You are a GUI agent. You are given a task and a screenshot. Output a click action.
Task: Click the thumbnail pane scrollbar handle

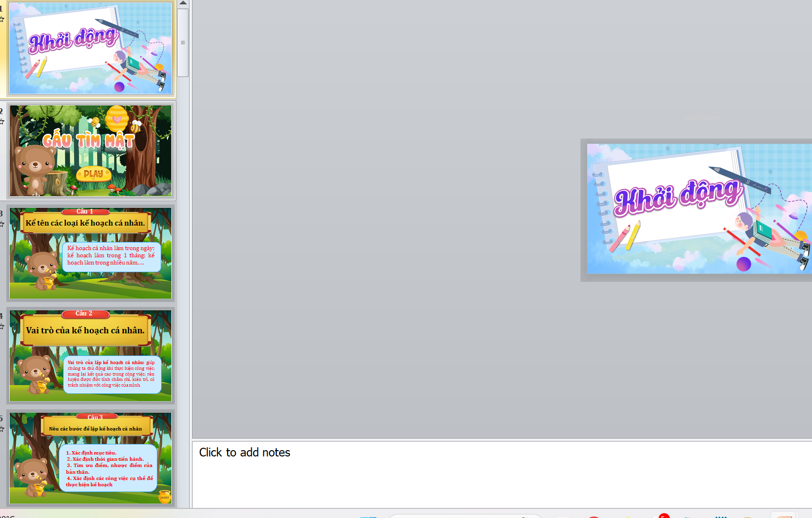183,42
